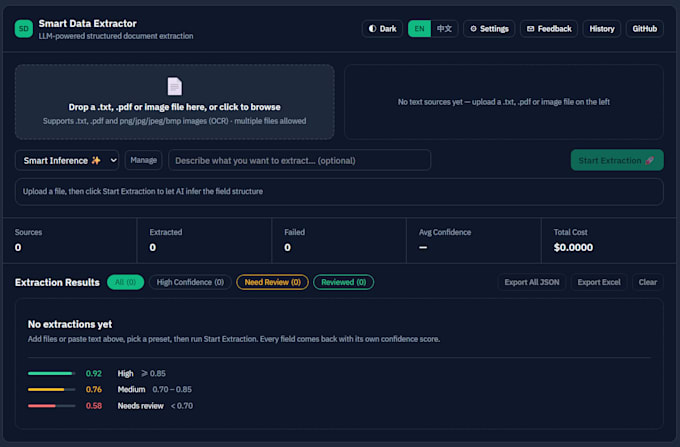Screen dimensions: 680x447
Task: Click the 0.58 confidence value
Action: tap(94, 406)
